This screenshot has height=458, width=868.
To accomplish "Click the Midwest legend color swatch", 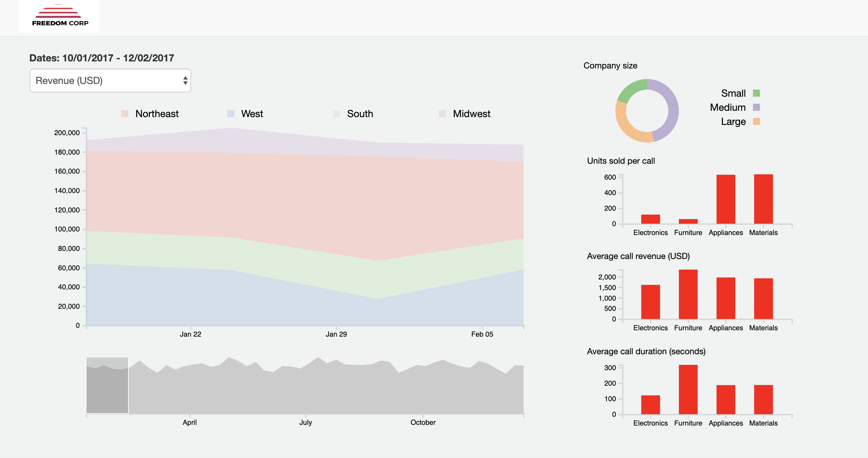I will [x=442, y=114].
